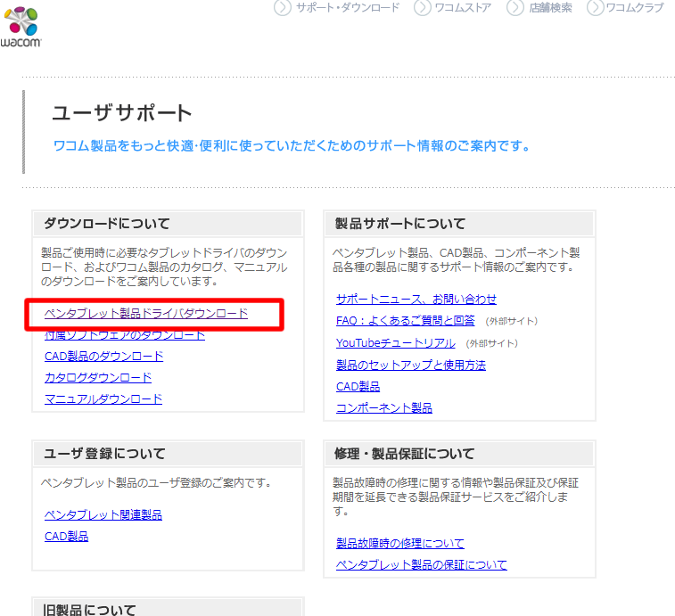Open ペンタブレット関連製品 link

[103, 515]
